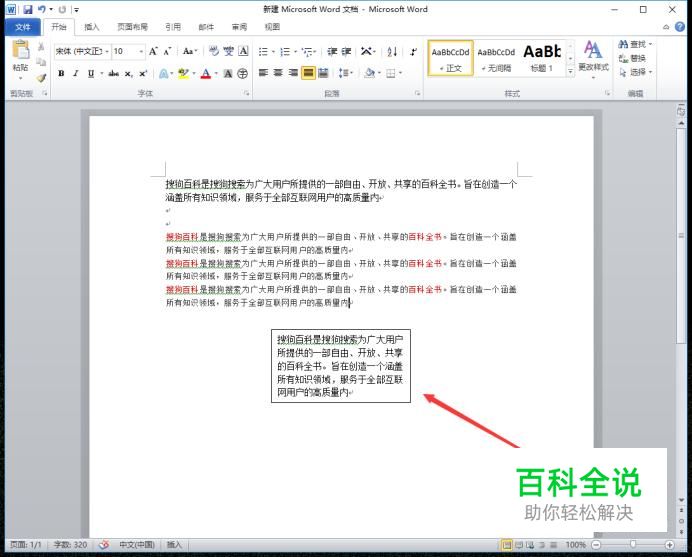Decrease paragraph indent

332,51
